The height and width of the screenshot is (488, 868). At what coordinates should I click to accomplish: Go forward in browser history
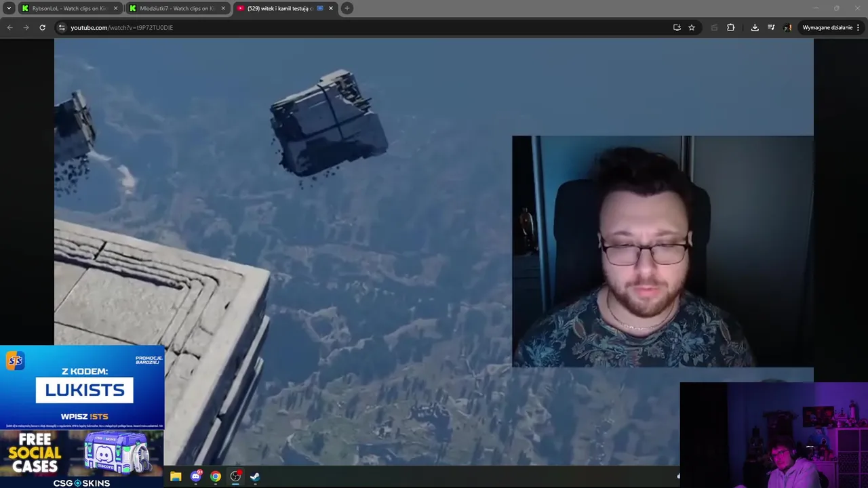[26, 27]
